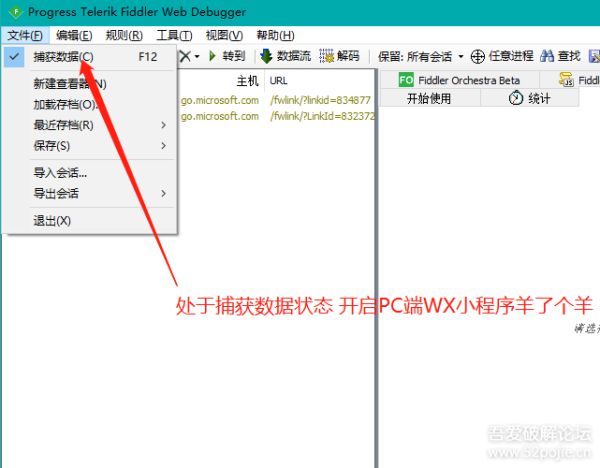This screenshot has width=600, height=468.
Task: Click the first go.microsoft.com host cell
Action: coord(220,100)
